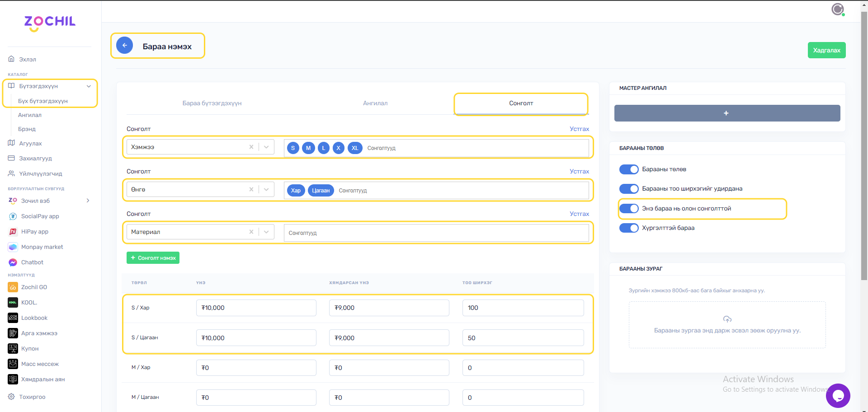Viewport: 868px width, 412px height.
Task: Collapse the Бүтээгдэхүүн sidebar menu
Action: [x=89, y=86]
